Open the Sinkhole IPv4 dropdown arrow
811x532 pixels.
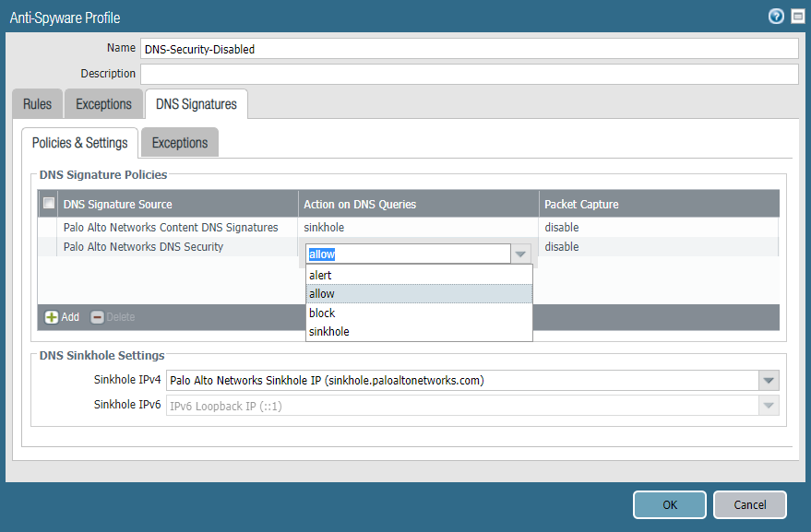[x=768, y=380]
